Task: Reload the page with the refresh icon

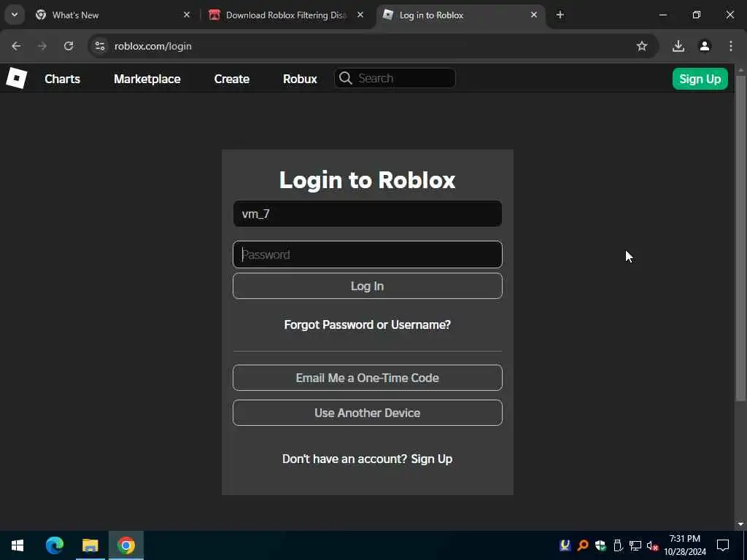Action: (x=69, y=46)
